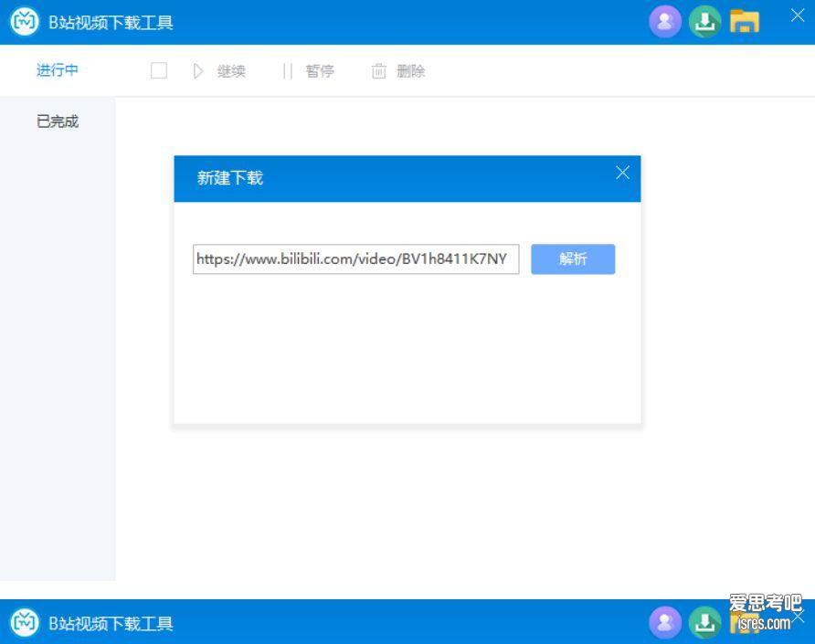
Task: Click the user account avatar icon
Action: 665,22
